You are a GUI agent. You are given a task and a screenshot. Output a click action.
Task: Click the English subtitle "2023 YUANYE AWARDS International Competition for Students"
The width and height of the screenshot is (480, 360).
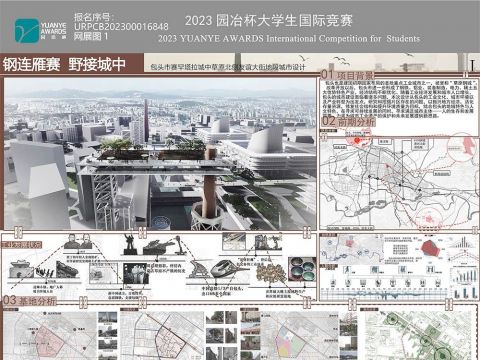tap(289, 38)
